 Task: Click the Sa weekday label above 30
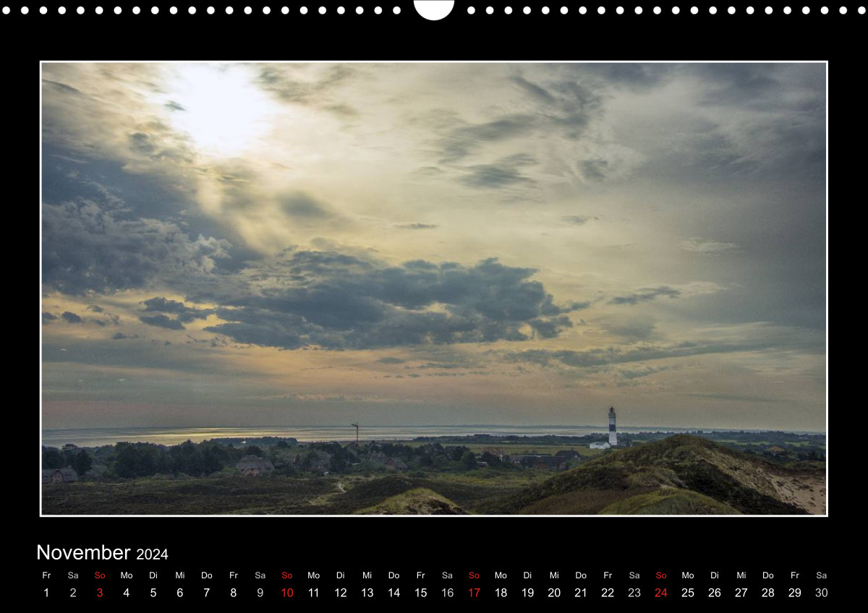(x=822, y=575)
